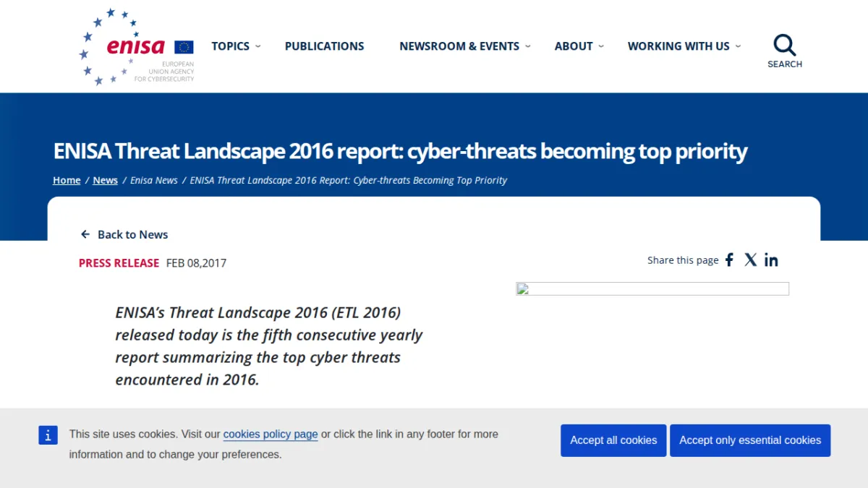Click the main article headline
The width and height of the screenshot is (868, 488).
(x=400, y=152)
